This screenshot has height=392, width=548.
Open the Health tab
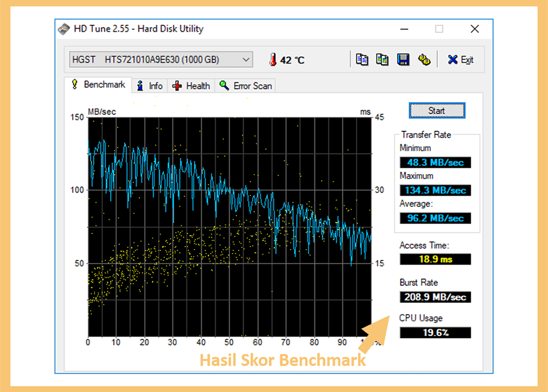[191, 85]
